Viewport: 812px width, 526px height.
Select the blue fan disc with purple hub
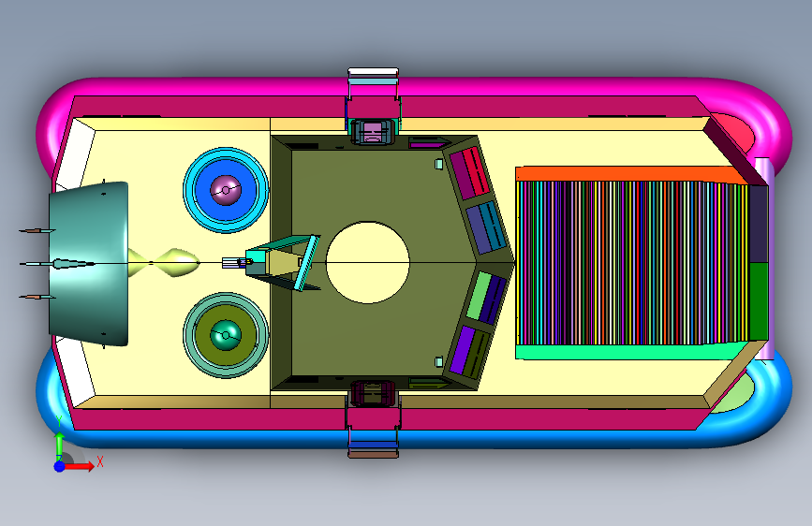click(x=226, y=190)
